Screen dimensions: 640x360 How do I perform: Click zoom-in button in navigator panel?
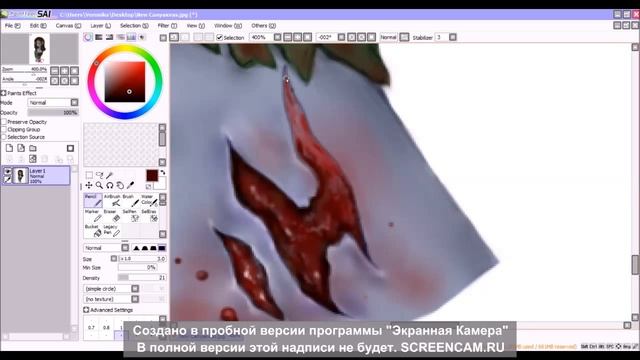pyautogui.click(x=64, y=71)
